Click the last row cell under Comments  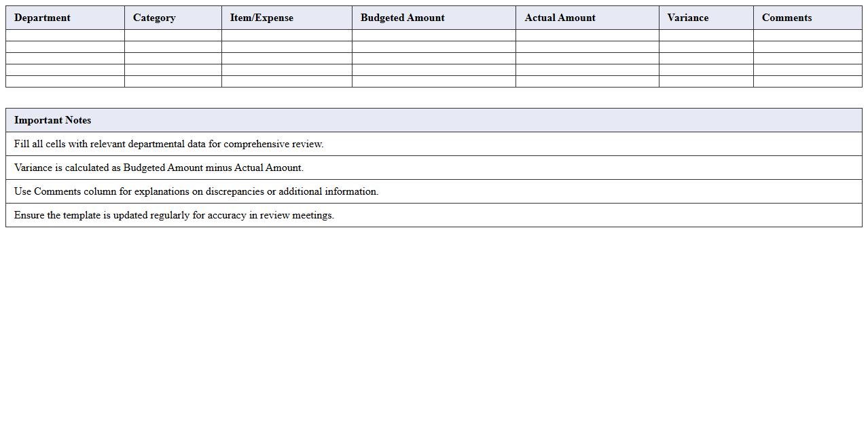pos(807,81)
